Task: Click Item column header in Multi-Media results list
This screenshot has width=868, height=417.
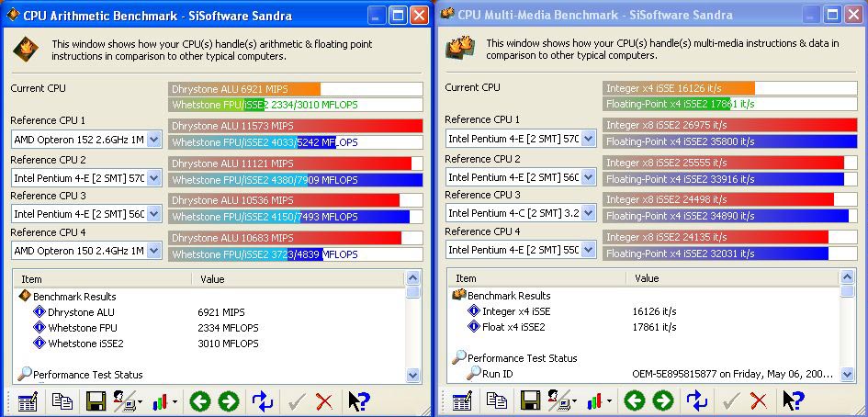Action: [x=536, y=278]
